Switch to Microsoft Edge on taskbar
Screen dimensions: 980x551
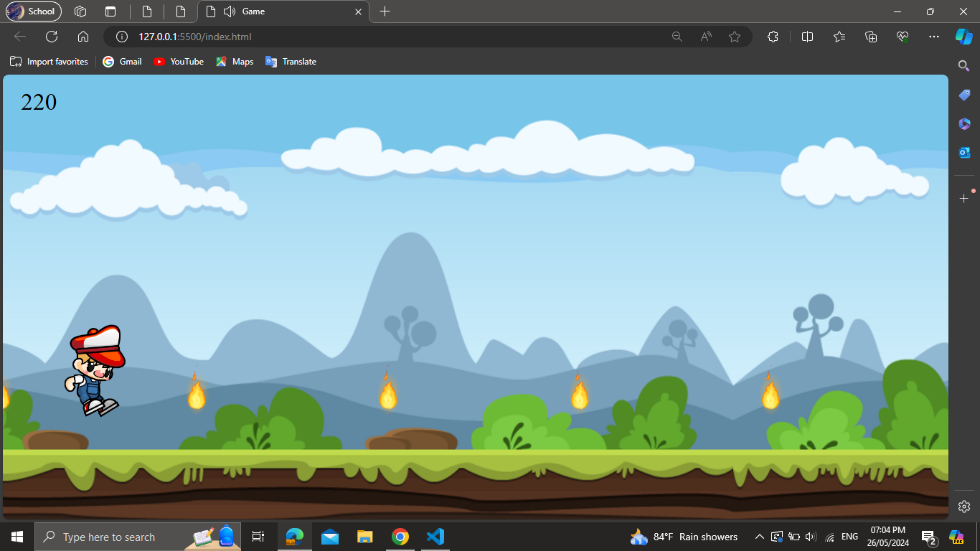point(295,537)
